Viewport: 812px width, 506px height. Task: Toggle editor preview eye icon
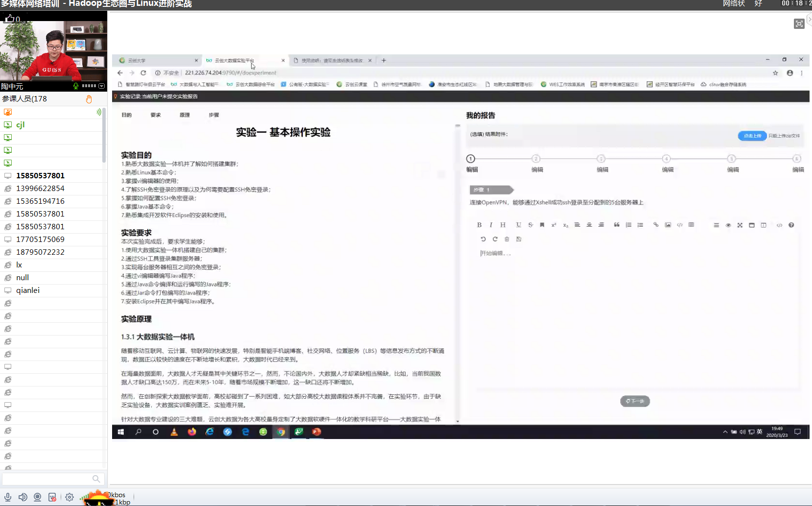(728, 225)
